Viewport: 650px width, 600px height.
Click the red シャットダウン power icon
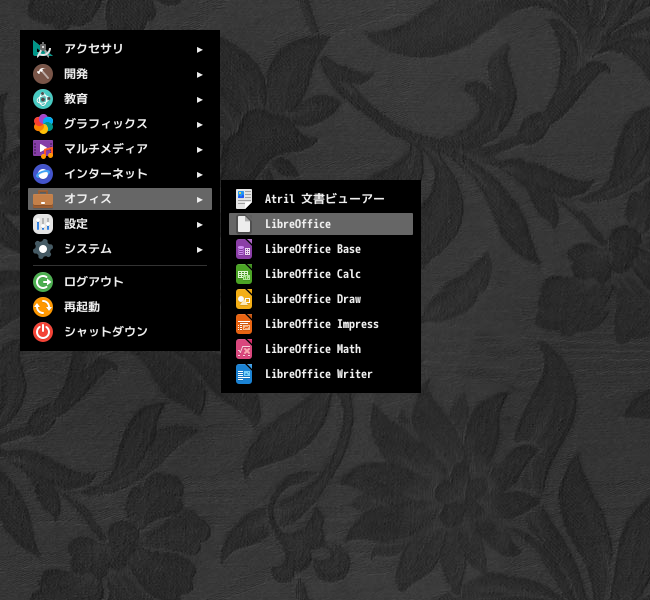(43, 332)
